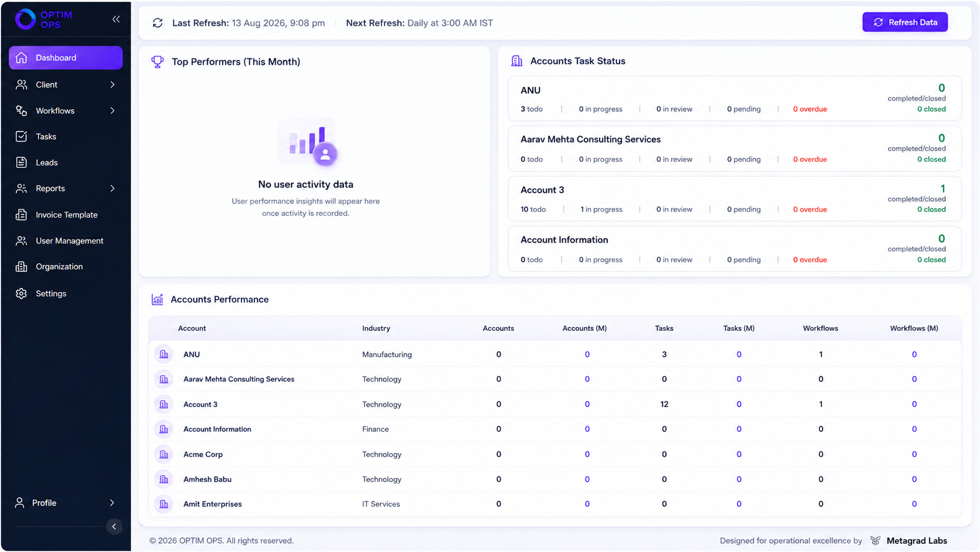Image resolution: width=980 pixels, height=552 pixels.
Task: Click the Leads document icon
Action: pos(22,162)
